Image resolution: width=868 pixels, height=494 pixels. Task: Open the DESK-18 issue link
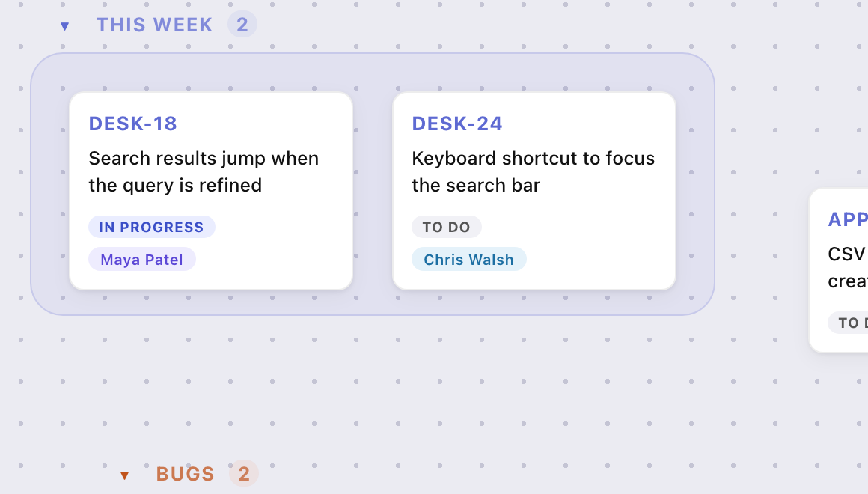133,124
